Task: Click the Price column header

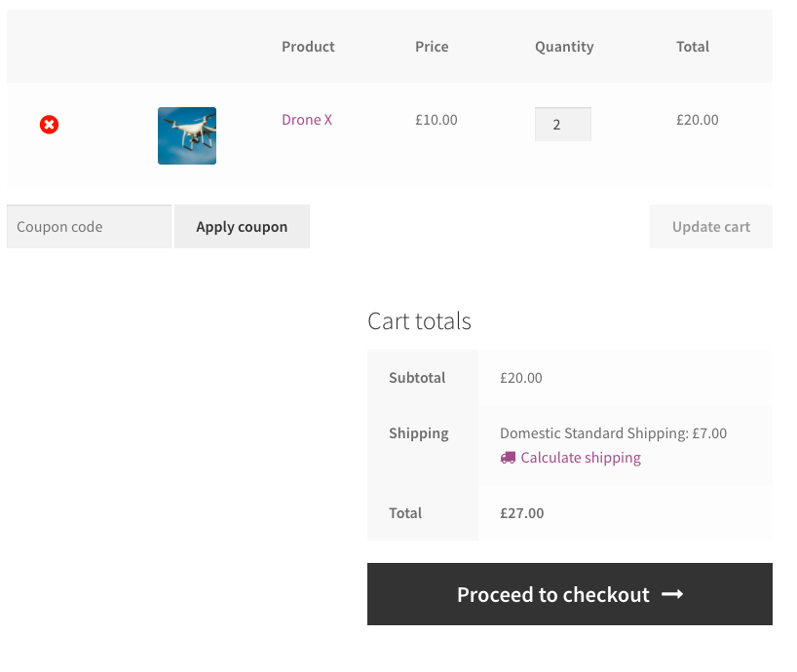Action: pos(432,46)
